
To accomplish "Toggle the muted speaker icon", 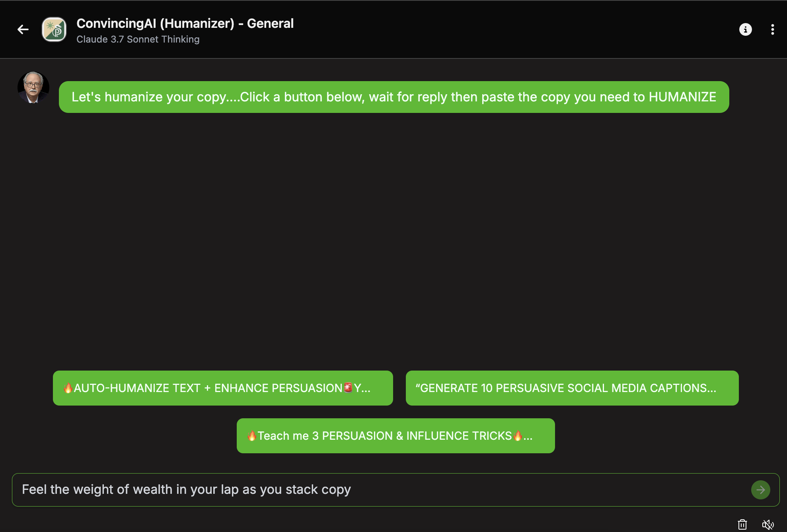I will (x=768, y=524).
